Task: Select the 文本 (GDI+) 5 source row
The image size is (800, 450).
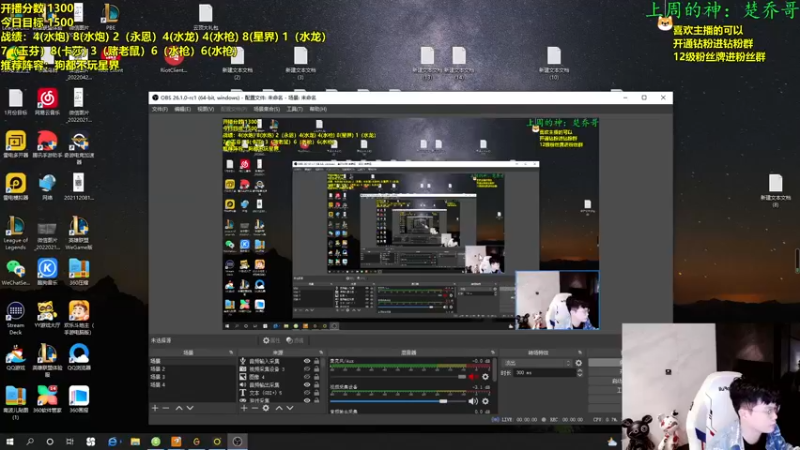Action: (280, 393)
